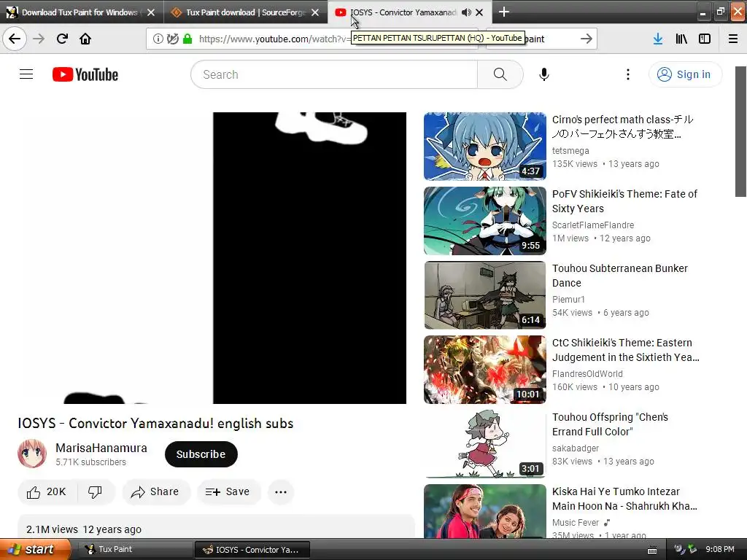Screen dimensions: 747x560
Task: Open Touhou Subterranean Bunker Dance thumbnail
Action: pos(485,295)
